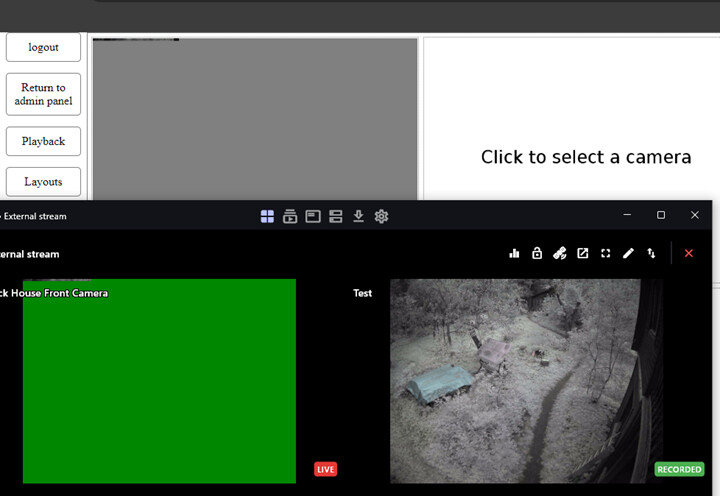The image size is (720, 496).
Task: Open the Layouts page
Action: pos(43,182)
